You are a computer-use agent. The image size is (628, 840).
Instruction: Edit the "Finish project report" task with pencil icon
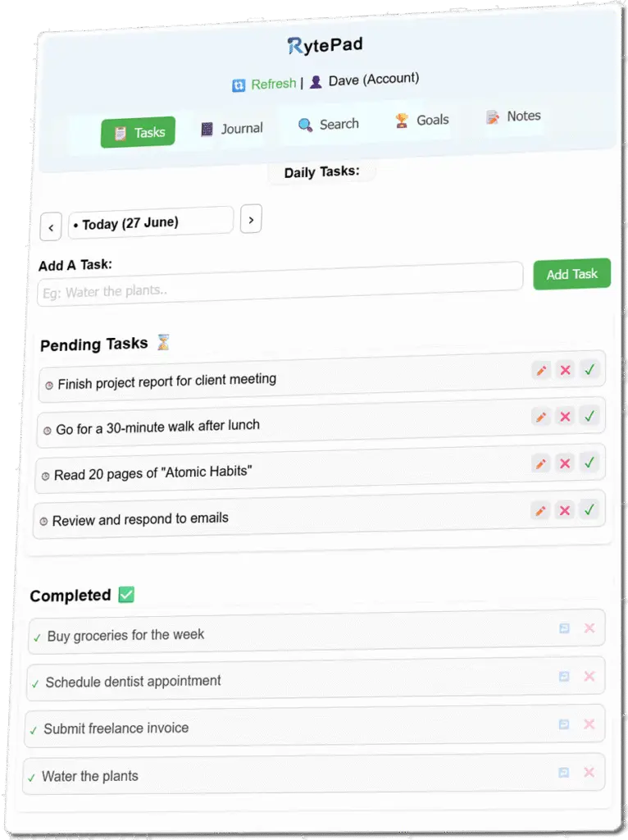coord(541,370)
